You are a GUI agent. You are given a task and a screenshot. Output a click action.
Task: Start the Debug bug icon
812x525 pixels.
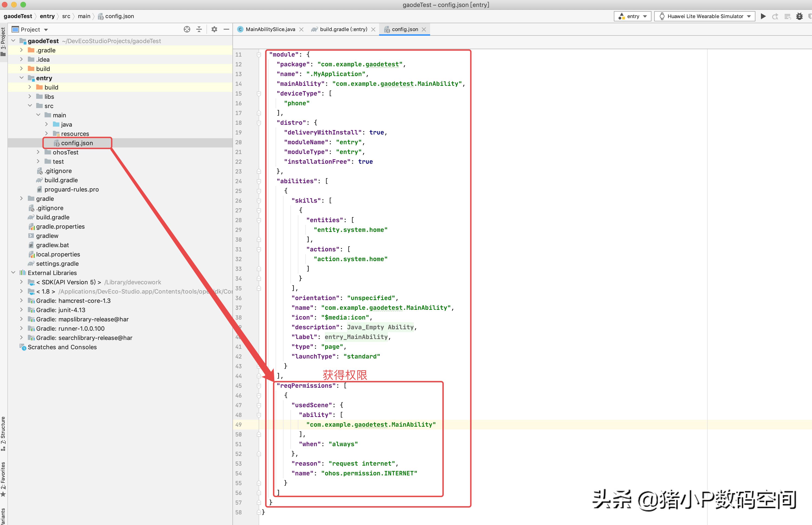pyautogui.click(x=799, y=16)
